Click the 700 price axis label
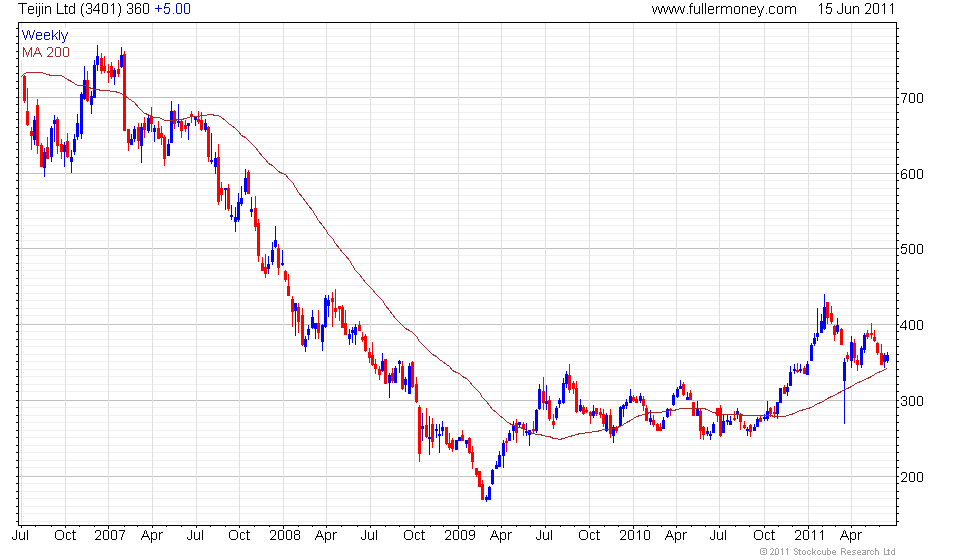The width and height of the screenshot is (980, 560). [912, 98]
